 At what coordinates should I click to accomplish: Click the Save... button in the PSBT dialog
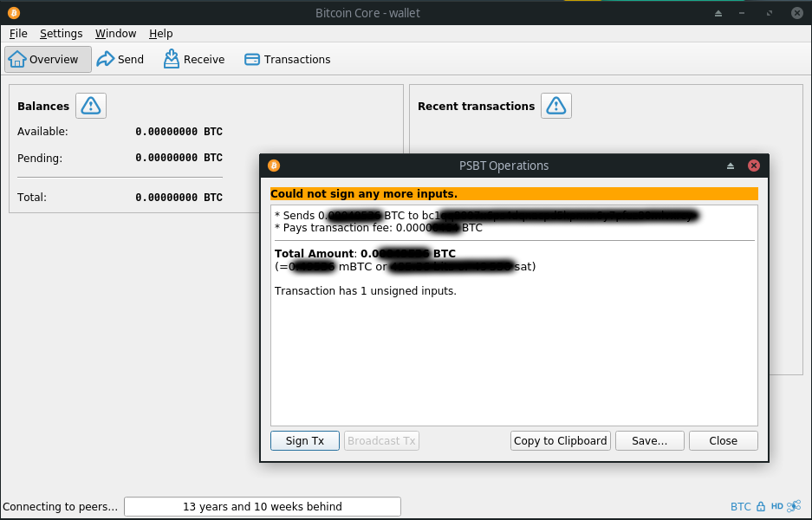[x=650, y=441]
